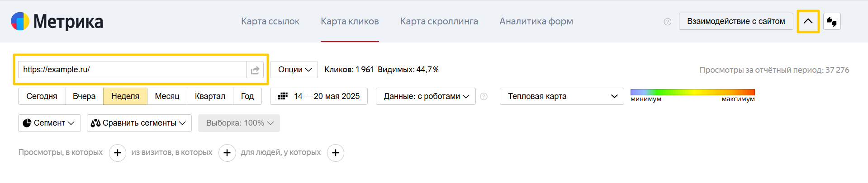Switch to the Карта ссылок tab
Image resolution: width=868 pixels, height=183 pixels.
pyautogui.click(x=270, y=21)
